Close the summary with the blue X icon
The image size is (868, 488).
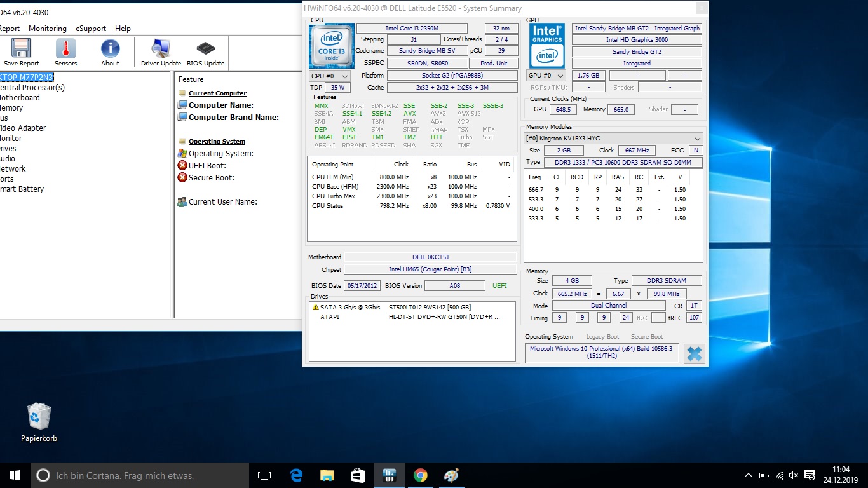point(694,354)
